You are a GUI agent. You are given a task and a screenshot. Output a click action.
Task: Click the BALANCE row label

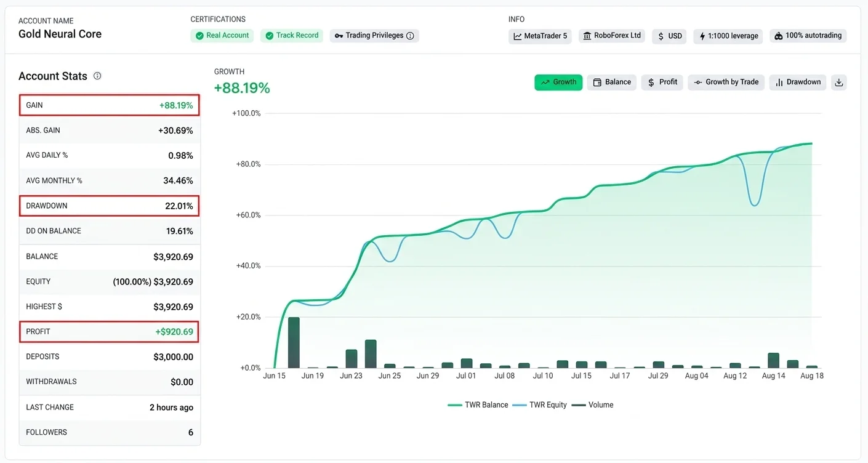42,257
